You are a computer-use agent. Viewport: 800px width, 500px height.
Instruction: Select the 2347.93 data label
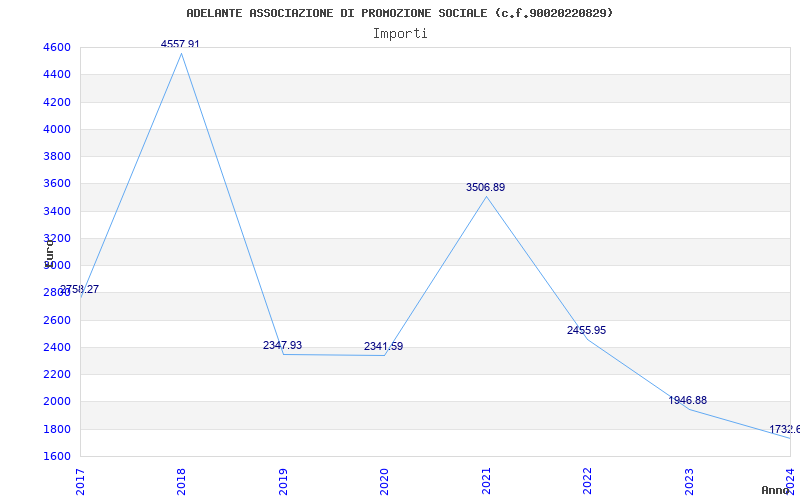click(x=282, y=345)
